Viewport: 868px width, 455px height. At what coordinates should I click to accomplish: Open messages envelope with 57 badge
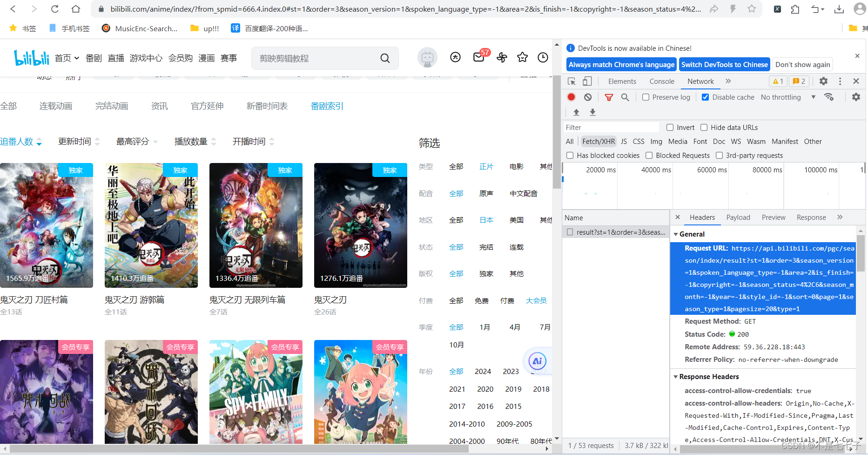(x=478, y=57)
